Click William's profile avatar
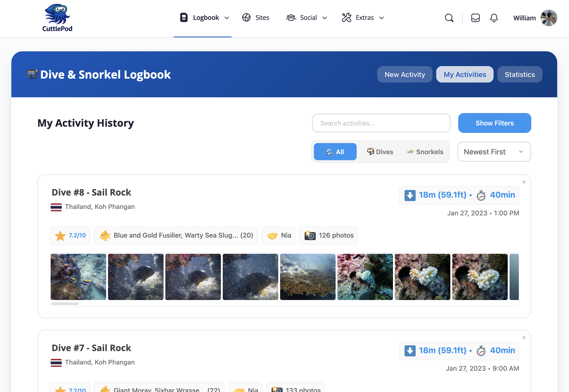 (x=548, y=18)
